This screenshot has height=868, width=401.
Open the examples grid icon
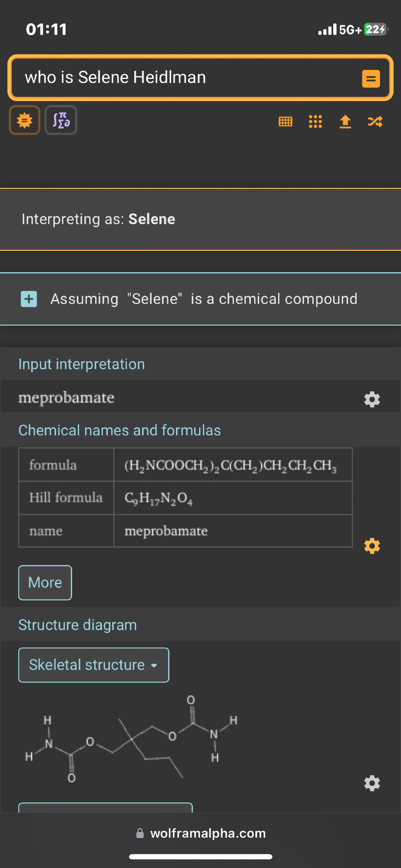point(315,122)
